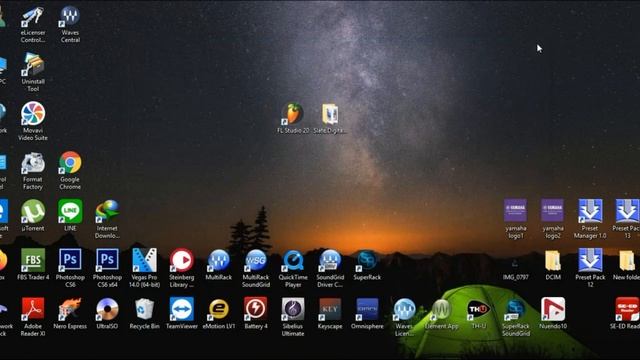Screen dimensions: 640x360
Task: Open the FBS Trader 4 shortcut
Action: point(33,260)
